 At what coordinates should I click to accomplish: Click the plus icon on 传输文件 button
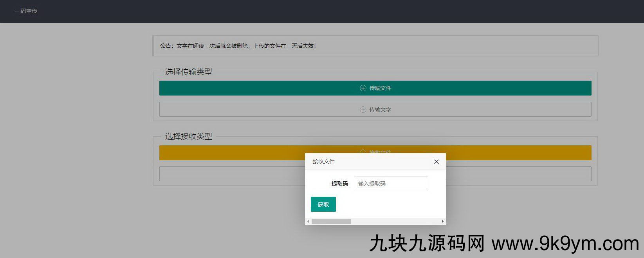click(363, 88)
